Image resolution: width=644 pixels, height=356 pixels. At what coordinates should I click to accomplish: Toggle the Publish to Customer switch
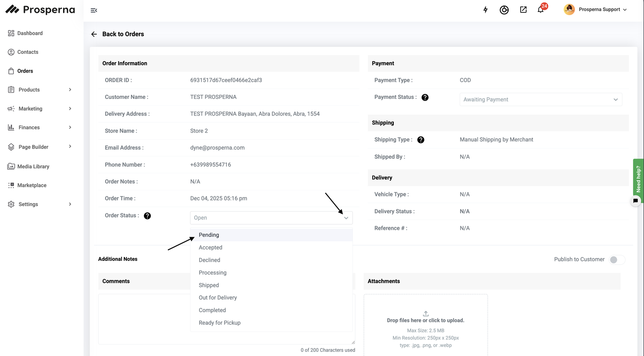(x=617, y=260)
